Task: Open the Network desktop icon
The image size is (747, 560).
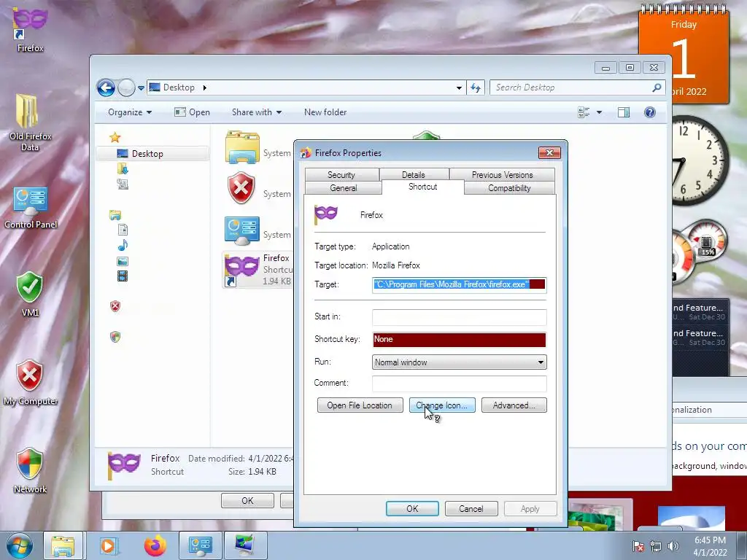Action: coord(30,470)
